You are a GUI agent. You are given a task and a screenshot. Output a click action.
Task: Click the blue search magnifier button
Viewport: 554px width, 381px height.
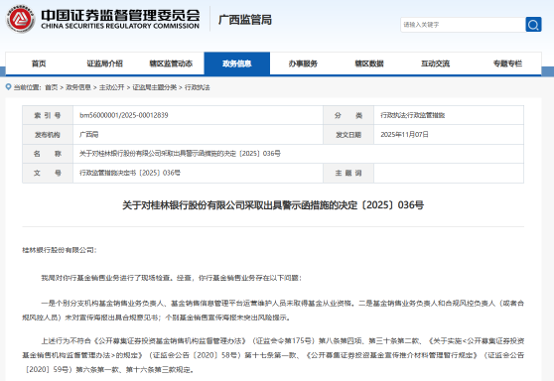click(533, 24)
